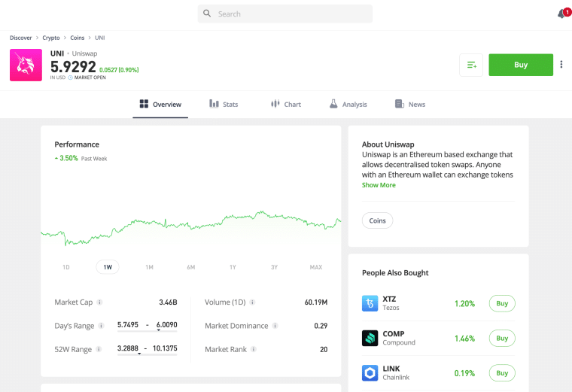This screenshot has height=392, width=572.
Task: Click the 3.46B market cap value
Action: [x=168, y=302]
